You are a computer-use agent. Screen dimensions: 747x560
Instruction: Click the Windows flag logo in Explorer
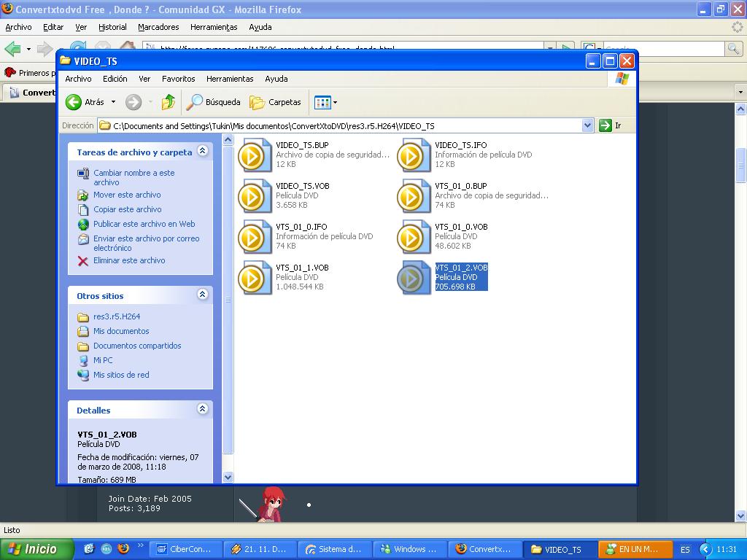pos(622,79)
